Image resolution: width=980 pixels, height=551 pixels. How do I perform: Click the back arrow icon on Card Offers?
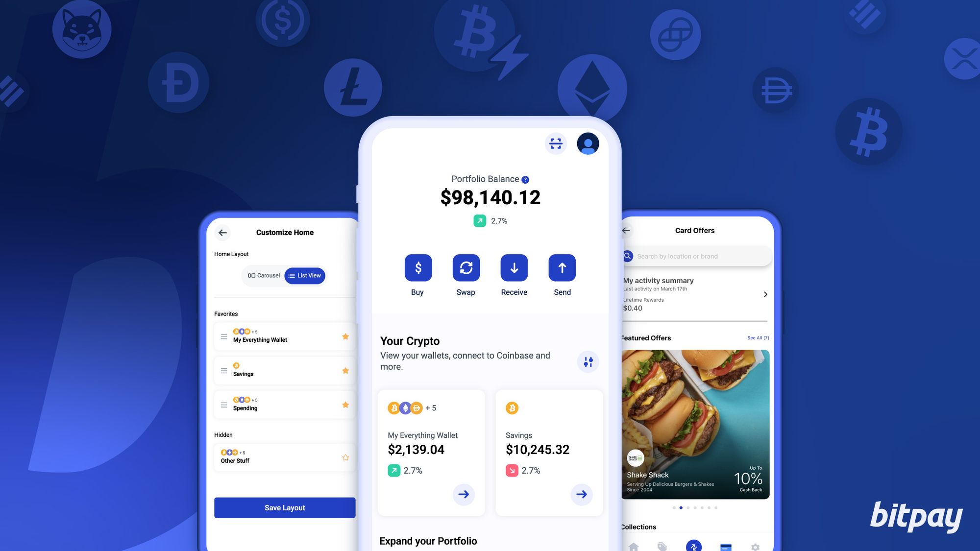(624, 231)
